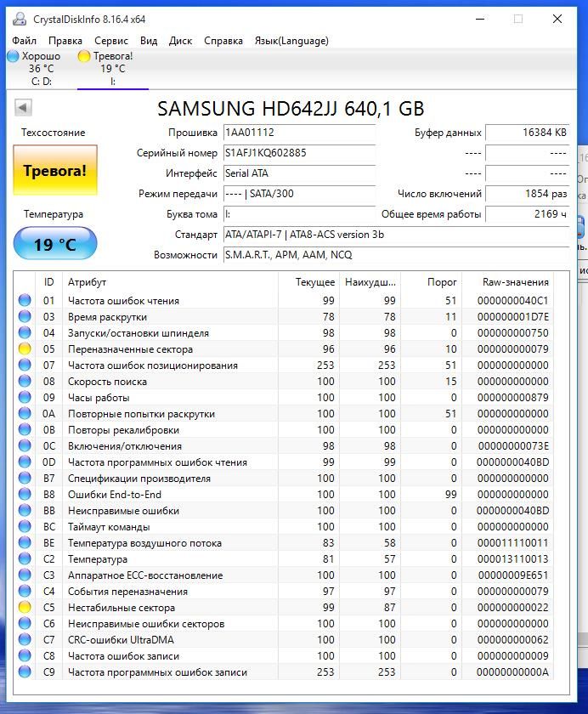
Task: Click the 19 °C temperature button
Action: [x=55, y=244]
